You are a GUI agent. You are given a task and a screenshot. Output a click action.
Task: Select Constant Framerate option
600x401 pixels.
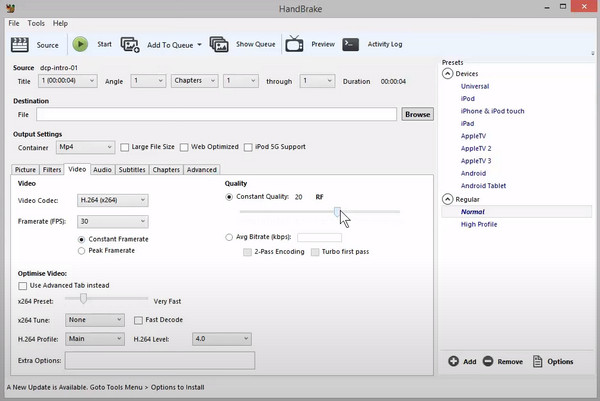81,240
